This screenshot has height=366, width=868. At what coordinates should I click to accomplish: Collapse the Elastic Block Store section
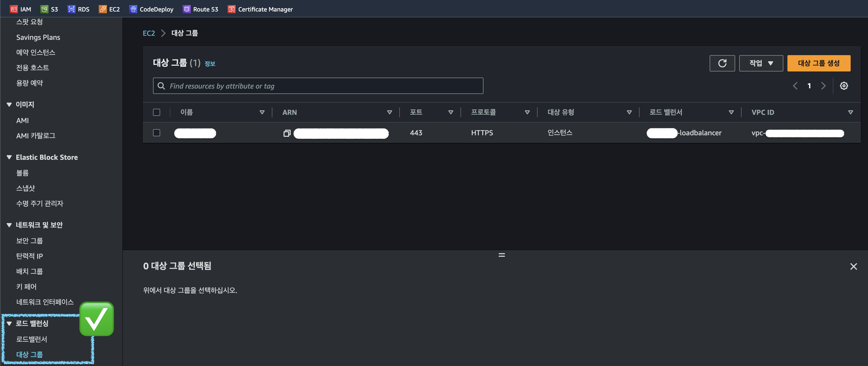(x=9, y=157)
